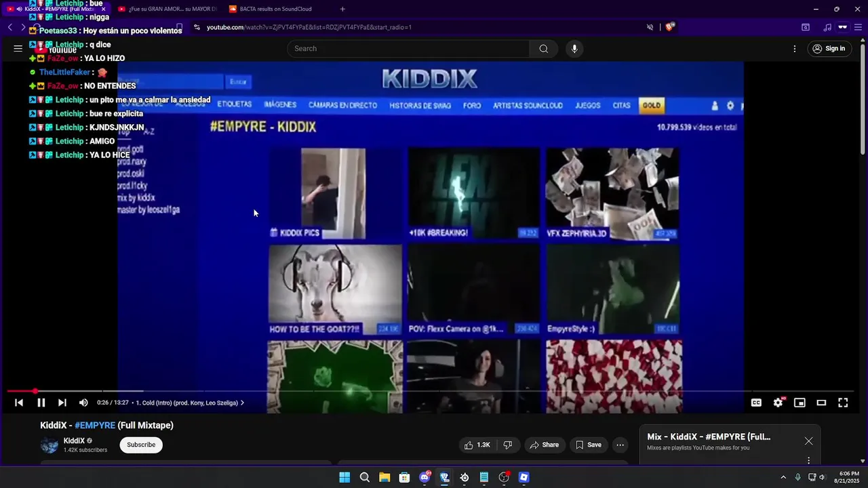868x488 pixels.
Task: Go forward with the browser forward arrow
Action: 23,27
